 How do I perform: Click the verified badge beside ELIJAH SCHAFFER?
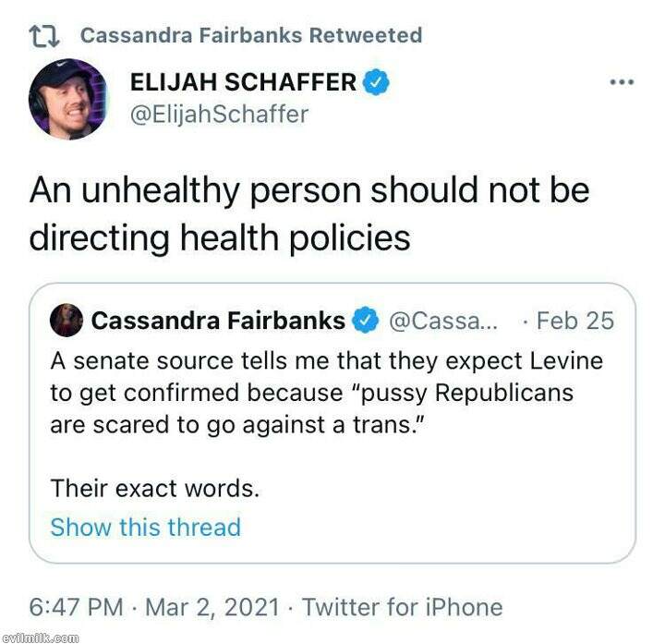click(375, 82)
